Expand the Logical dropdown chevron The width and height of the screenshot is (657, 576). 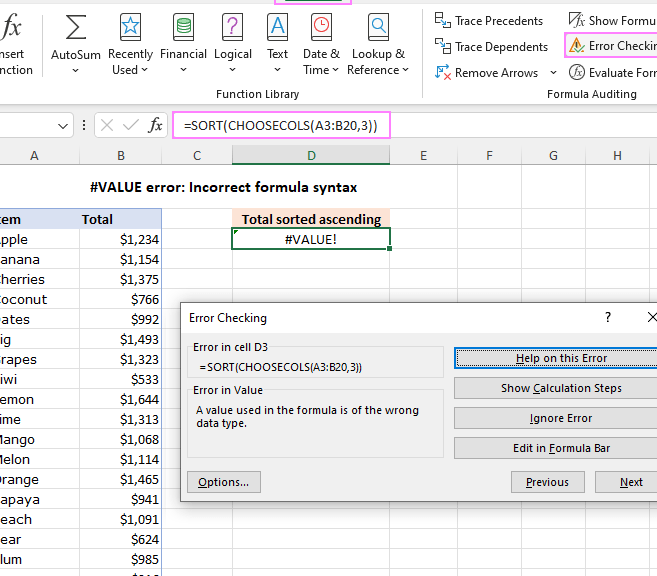[233, 70]
